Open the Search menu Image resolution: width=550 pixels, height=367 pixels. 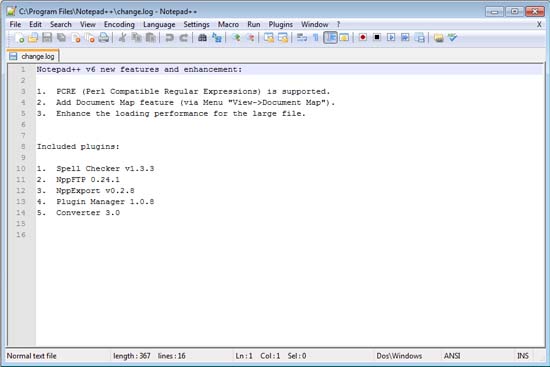point(61,25)
